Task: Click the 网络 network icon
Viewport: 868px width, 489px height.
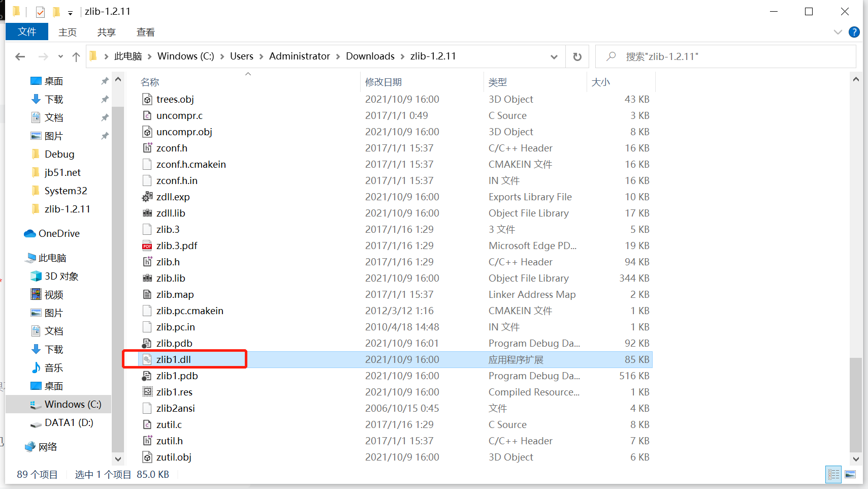Action: click(30, 447)
